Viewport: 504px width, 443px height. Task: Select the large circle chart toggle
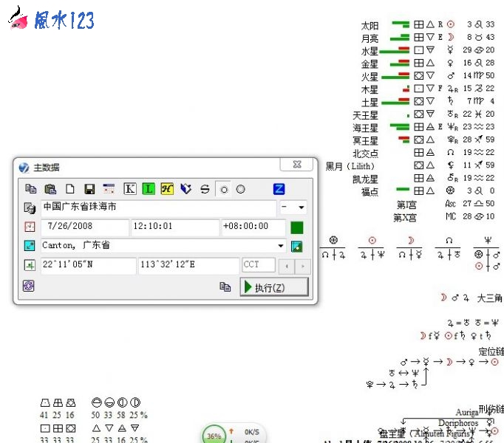tap(240, 189)
